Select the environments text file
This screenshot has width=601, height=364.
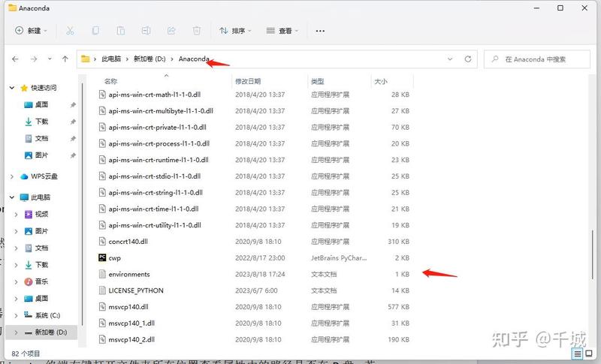point(128,274)
